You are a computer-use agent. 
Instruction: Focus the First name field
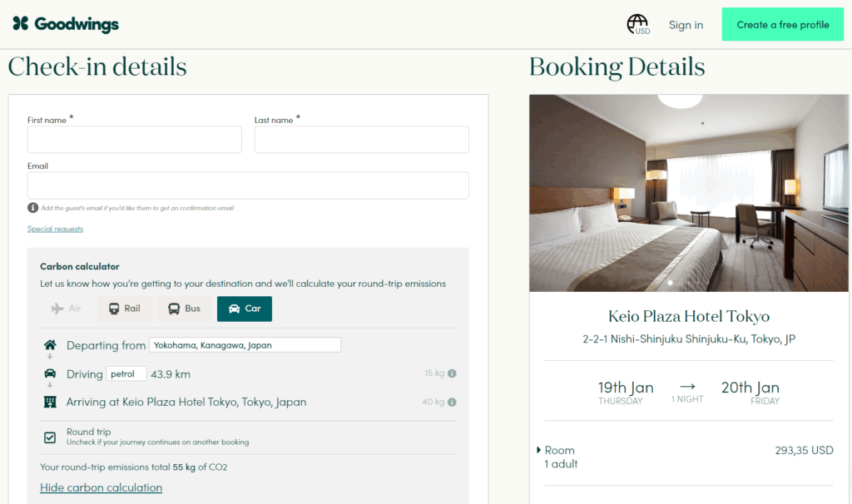pyautogui.click(x=135, y=140)
